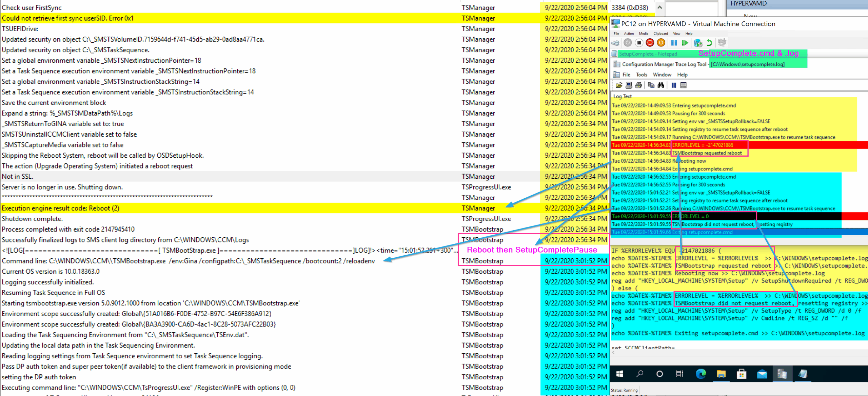Click the CMTrace Open file folder icon
This screenshot has width=868, height=396.
coord(619,85)
